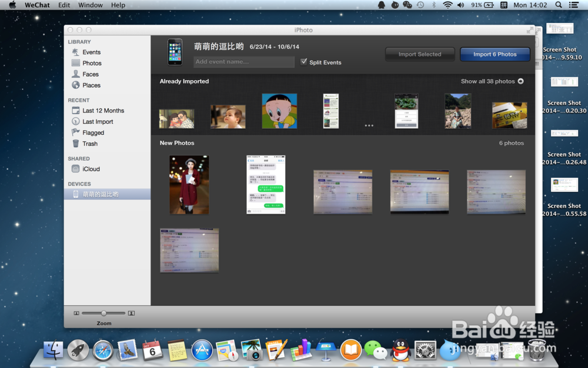This screenshot has height=368, width=588.
Task: Select the chat message screenshot thumbnail
Action: click(x=266, y=185)
